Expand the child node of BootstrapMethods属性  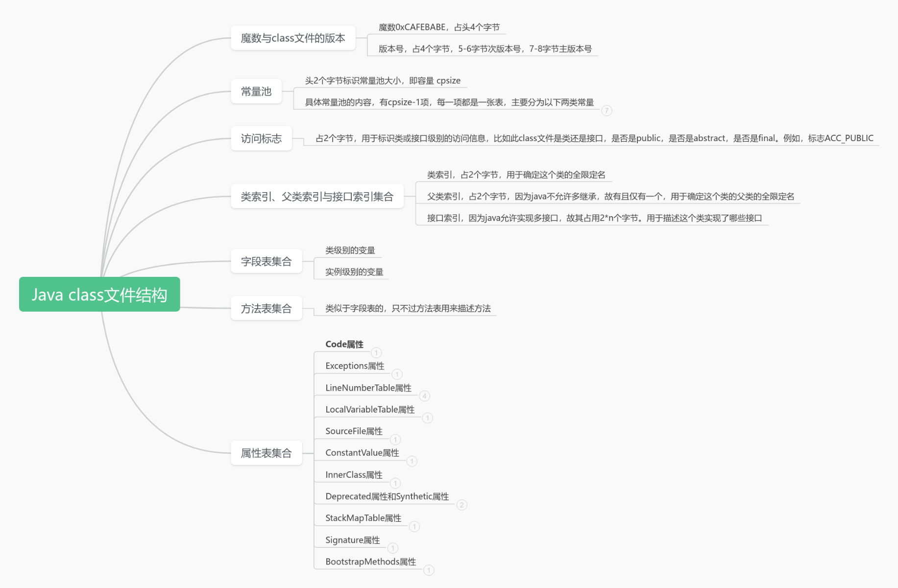(429, 570)
